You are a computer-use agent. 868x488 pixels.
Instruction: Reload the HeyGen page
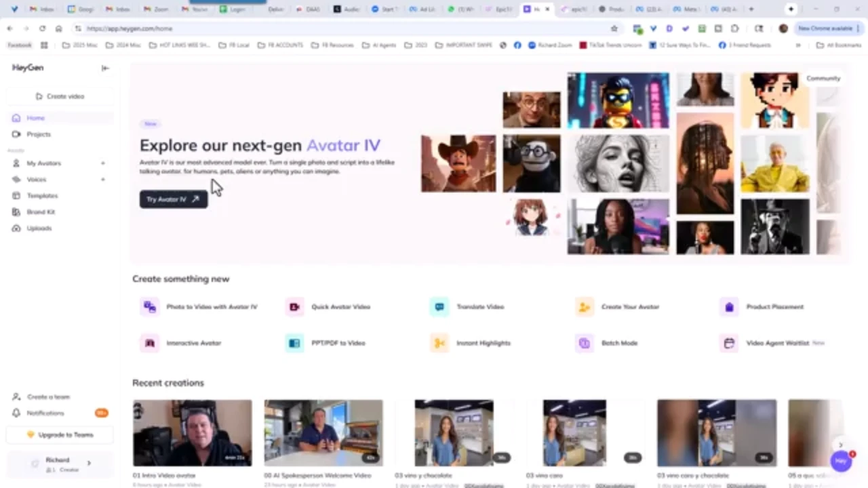click(42, 28)
